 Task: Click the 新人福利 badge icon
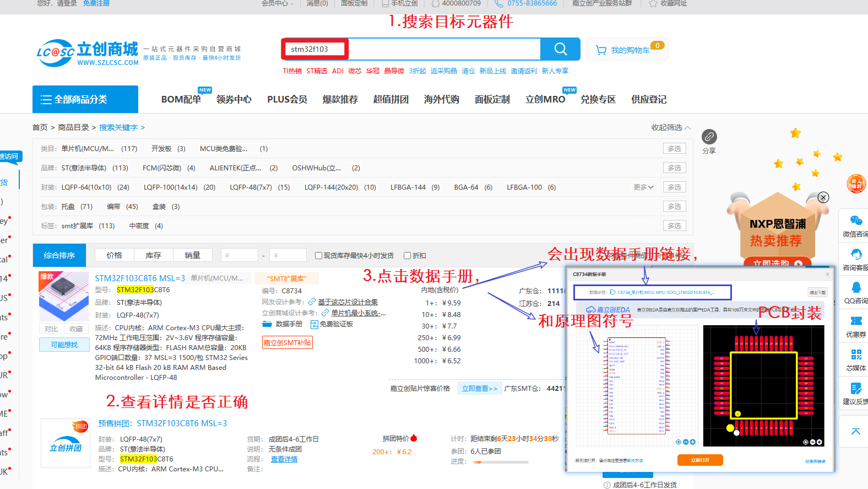[x=856, y=184]
